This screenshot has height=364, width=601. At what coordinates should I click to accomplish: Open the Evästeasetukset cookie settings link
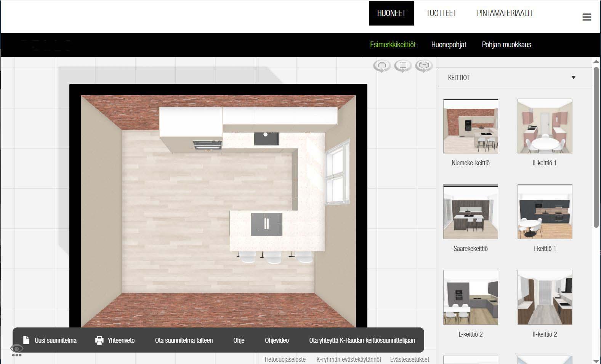(409, 359)
